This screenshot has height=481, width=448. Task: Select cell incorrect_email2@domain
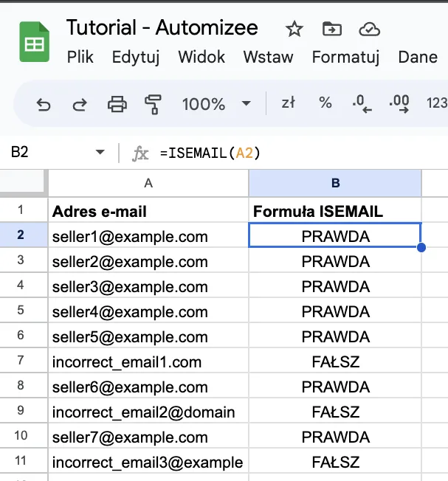point(148,411)
